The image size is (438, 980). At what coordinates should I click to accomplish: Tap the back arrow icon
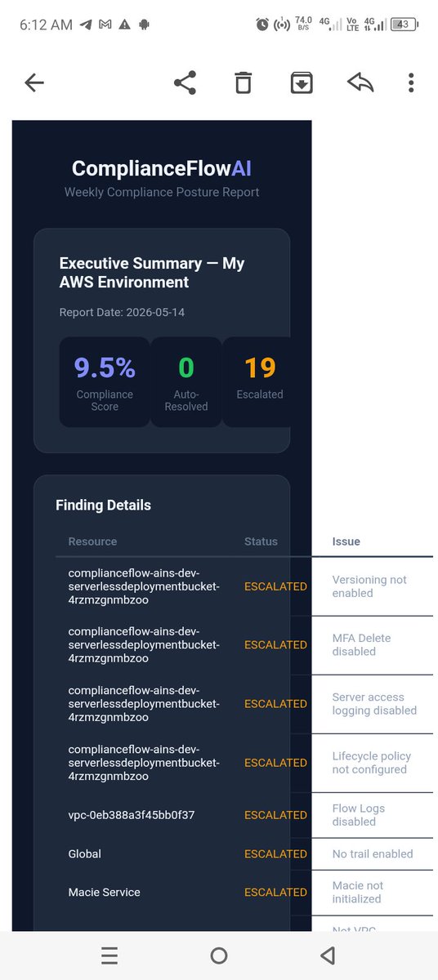tap(34, 82)
